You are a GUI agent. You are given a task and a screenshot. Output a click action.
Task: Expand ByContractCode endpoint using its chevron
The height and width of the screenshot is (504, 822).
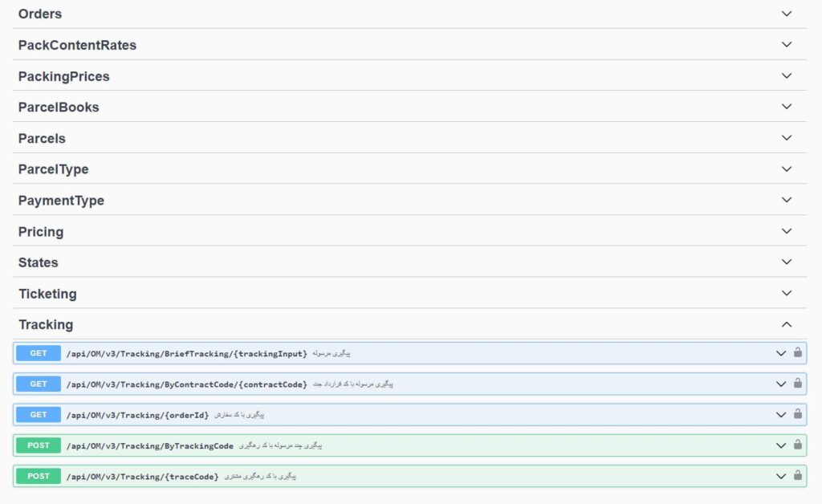tap(780, 384)
